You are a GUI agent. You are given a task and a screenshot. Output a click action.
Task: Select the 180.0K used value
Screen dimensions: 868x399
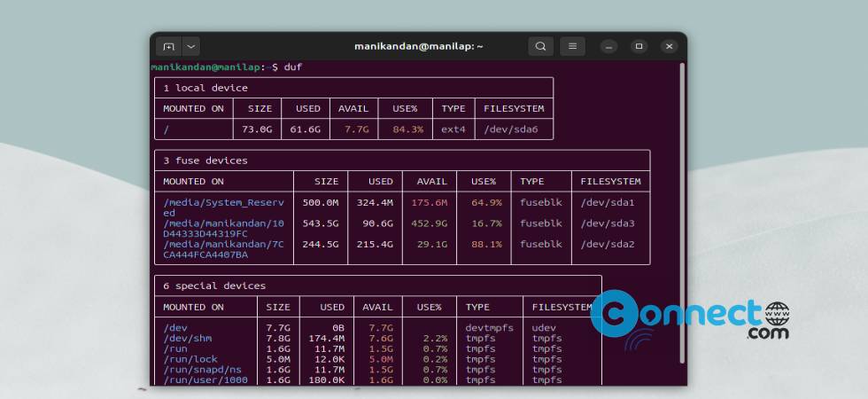tap(326, 380)
